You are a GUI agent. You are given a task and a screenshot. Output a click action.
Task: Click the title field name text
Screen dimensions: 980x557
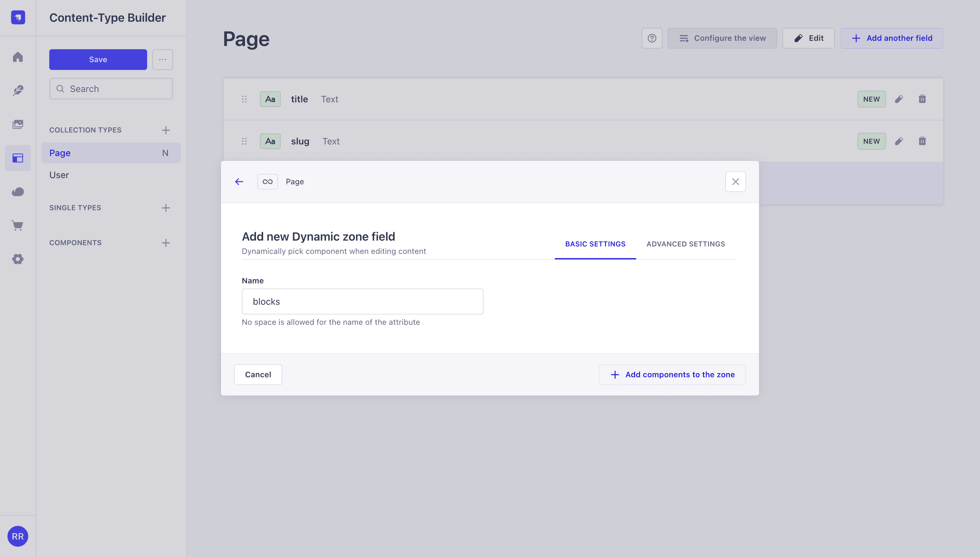pyautogui.click(x=299, y=99)
